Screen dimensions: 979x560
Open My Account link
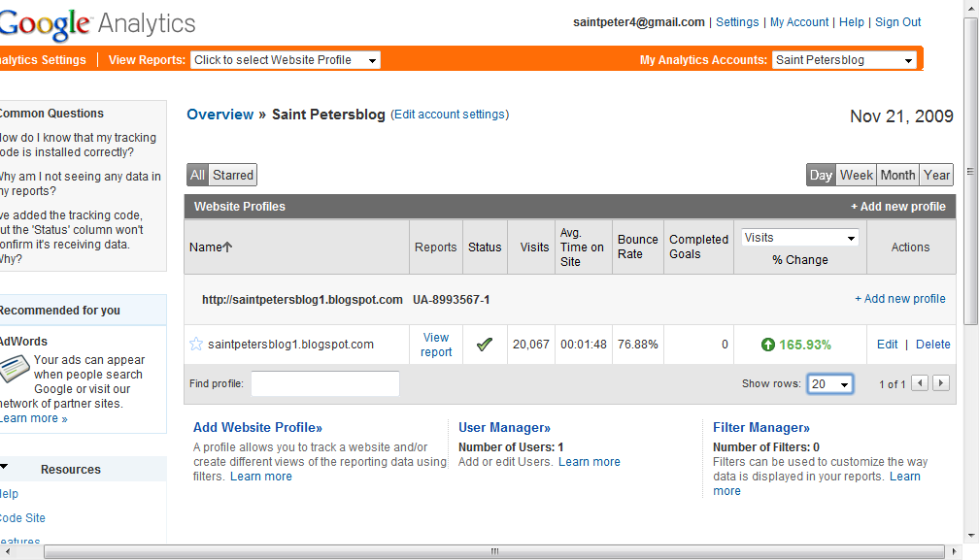[799, 21]
